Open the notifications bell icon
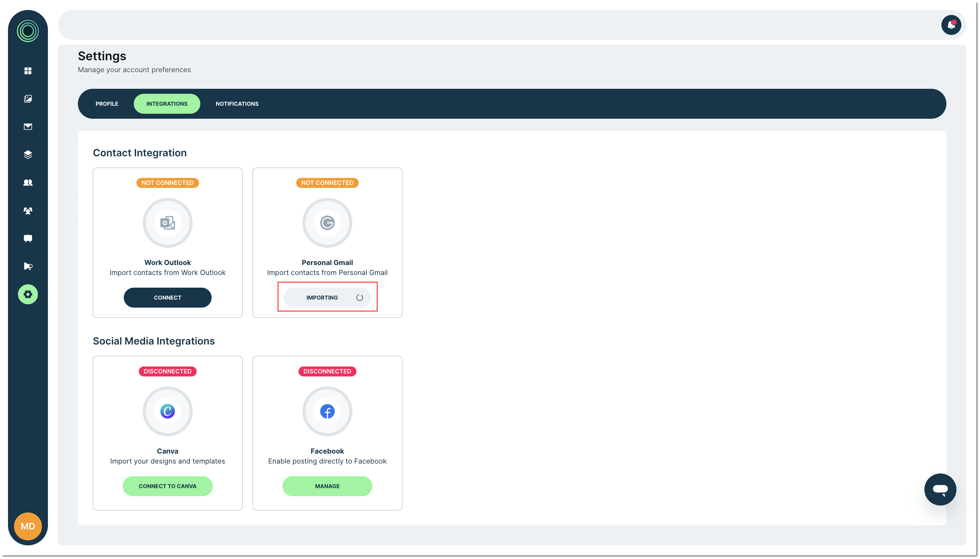980x559 pixels. click(951, 25)
